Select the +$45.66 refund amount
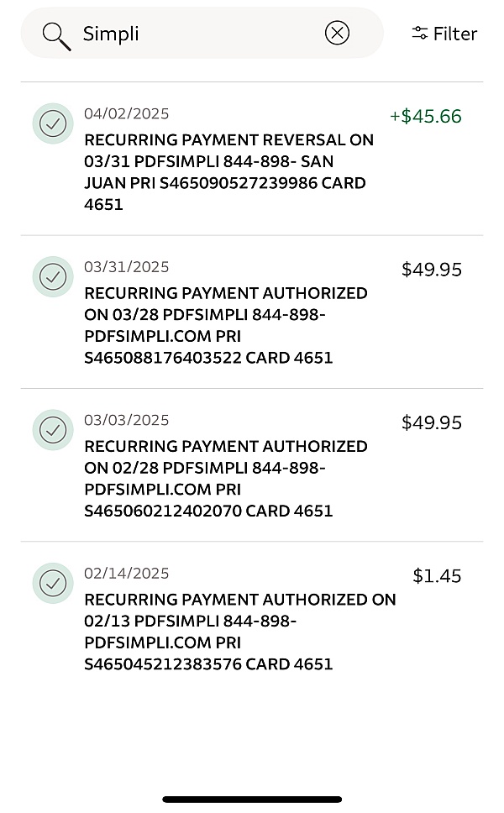This screenshot has width=504, height=813. pos(425,117)
